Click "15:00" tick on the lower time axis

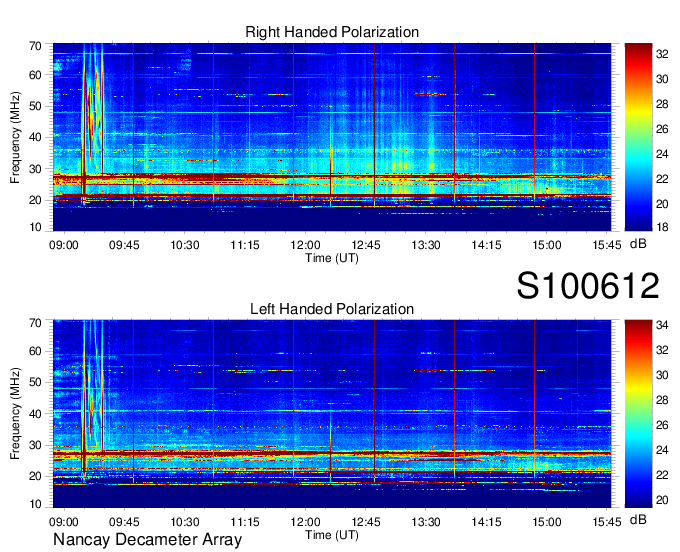(x=546, y=522)
